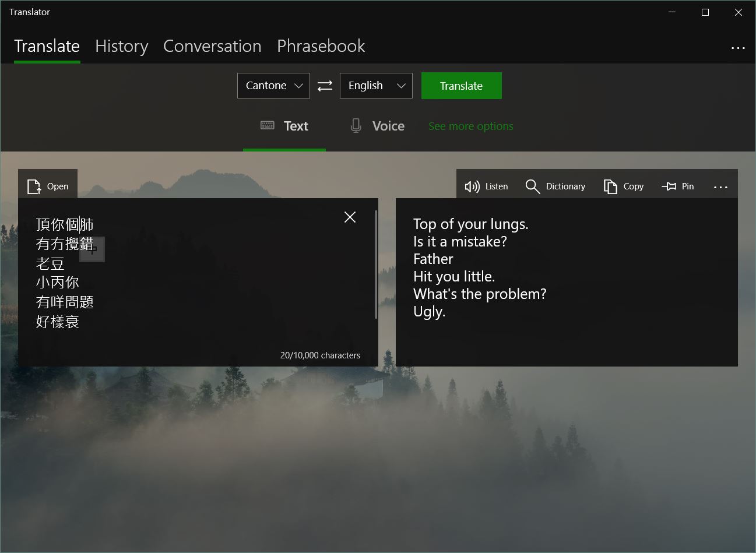Open Dictionary lookup for the translation
This screenshot has width=756, height=553.
coord(555,186)
